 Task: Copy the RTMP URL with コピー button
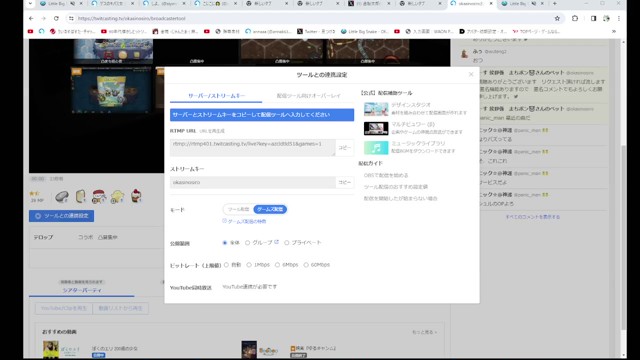tap(344, 148)
